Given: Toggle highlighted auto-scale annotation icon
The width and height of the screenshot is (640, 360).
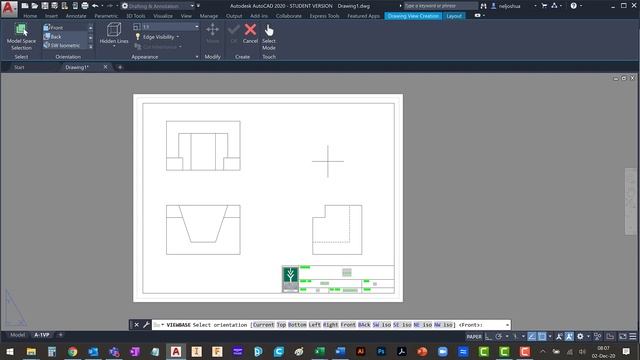Looking at the screenshot, I should click(x=569, y=336).
